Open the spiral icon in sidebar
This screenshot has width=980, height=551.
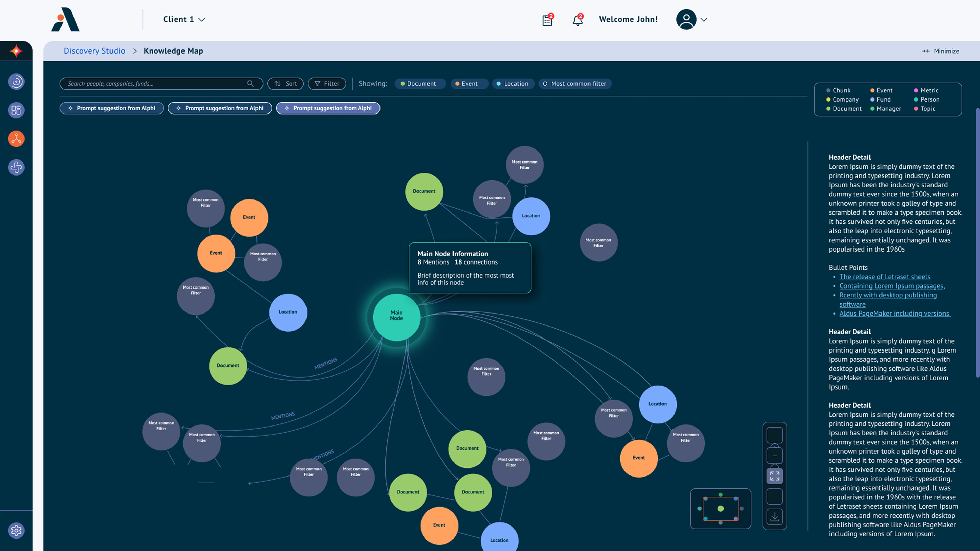[16, 82]
